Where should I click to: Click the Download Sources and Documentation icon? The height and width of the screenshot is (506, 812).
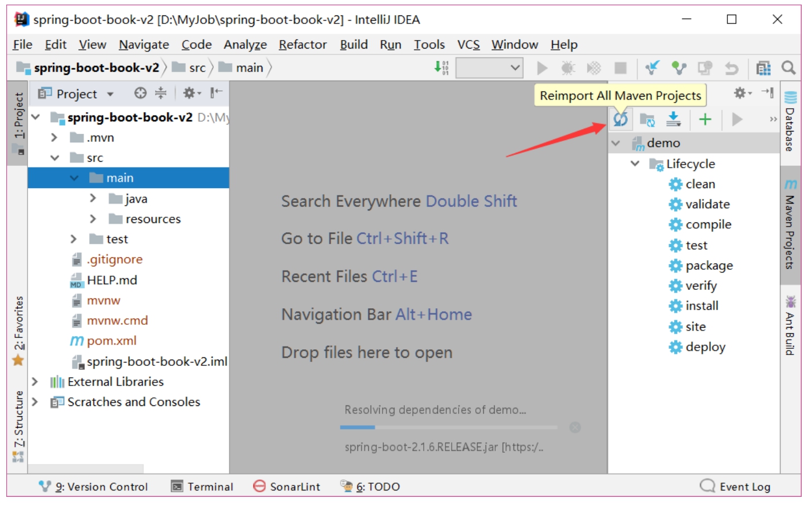pos(674,119)
